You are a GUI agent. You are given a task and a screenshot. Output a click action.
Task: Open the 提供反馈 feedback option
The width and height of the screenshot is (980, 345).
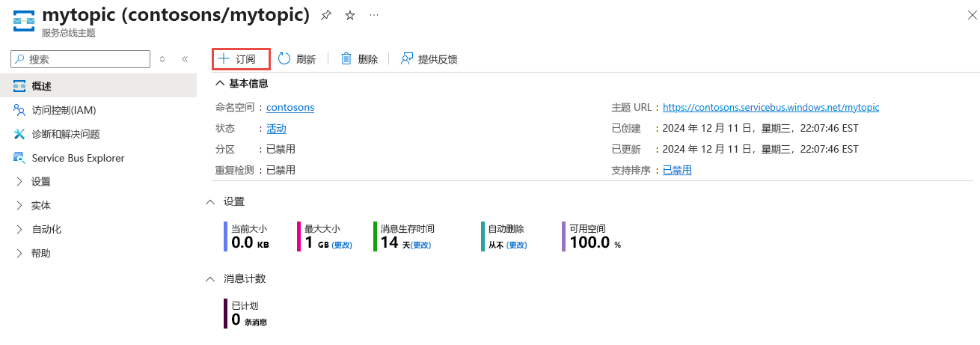tap(429, 59)
